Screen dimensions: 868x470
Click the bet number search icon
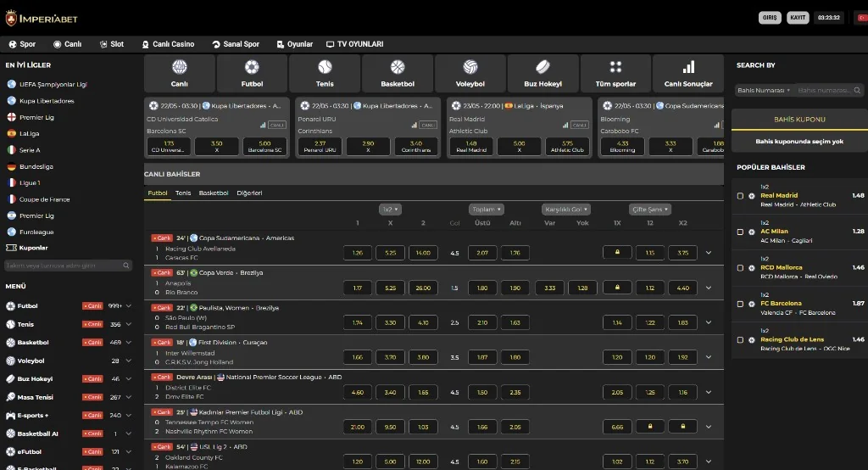[857, 90]
